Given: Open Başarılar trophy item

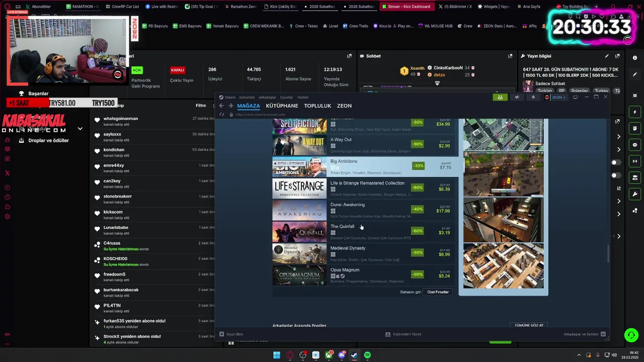Looking at the screenshot, I should pos(34,94).
